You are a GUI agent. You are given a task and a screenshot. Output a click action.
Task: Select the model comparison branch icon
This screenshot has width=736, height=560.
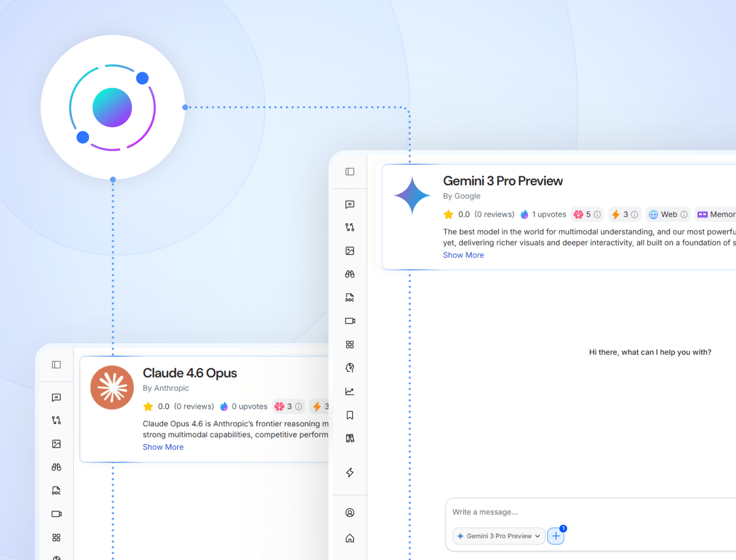point(350,227)
